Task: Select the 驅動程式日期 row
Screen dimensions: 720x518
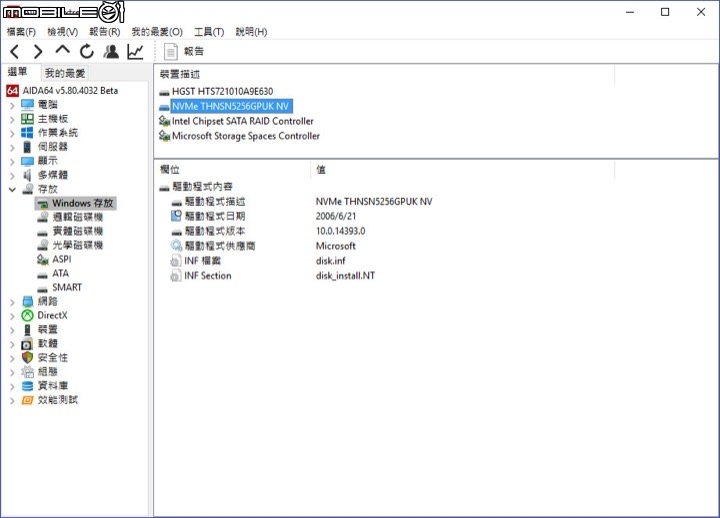Action: pos(214,216)
